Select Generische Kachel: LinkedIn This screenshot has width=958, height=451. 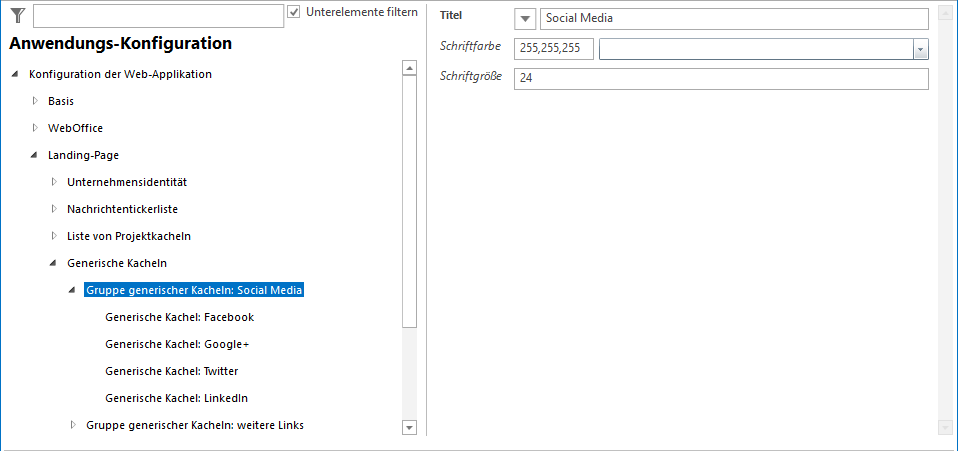tap(176, 398)
